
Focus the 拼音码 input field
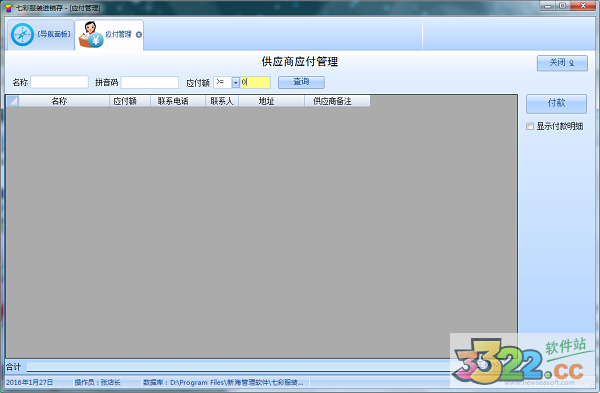click(x=150, y=82)
